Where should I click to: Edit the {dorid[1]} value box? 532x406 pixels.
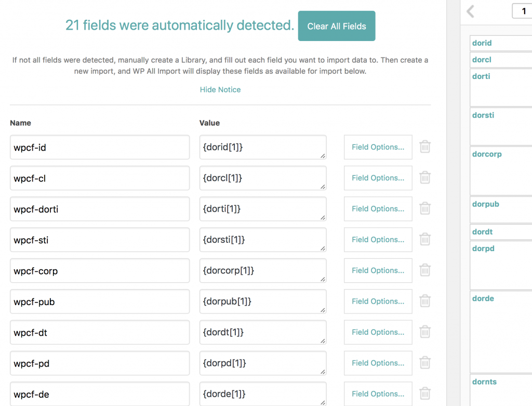(x=263, y=147)
